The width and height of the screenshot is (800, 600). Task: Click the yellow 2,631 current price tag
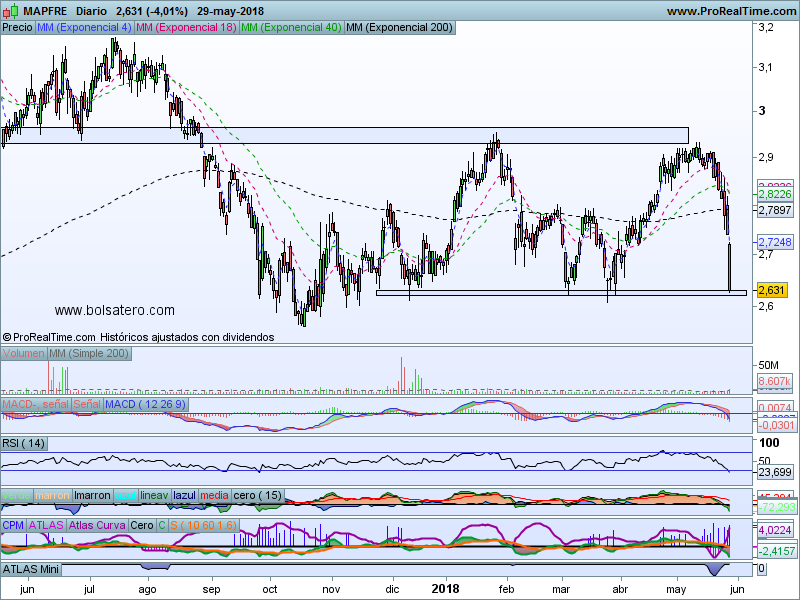[x=771, y=290]
